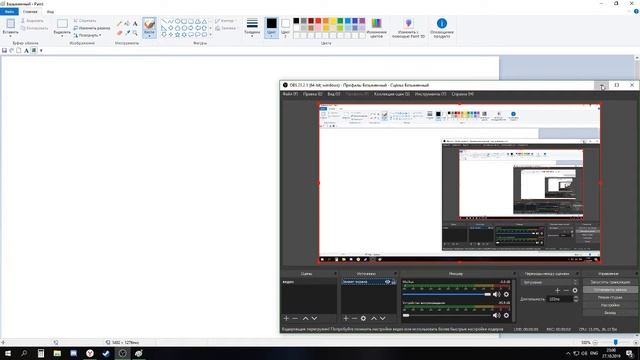This screenshot has height=360, width=640.
Task: Remove source with minus icon in OBS Sources
Action: pos(354,318)
